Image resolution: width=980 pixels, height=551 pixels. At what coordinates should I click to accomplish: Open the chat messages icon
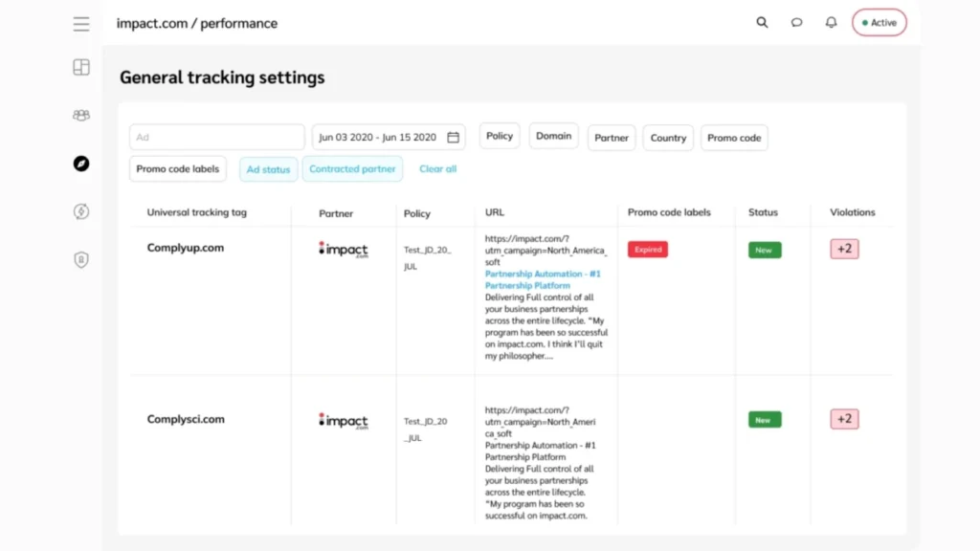click(796, 22)
